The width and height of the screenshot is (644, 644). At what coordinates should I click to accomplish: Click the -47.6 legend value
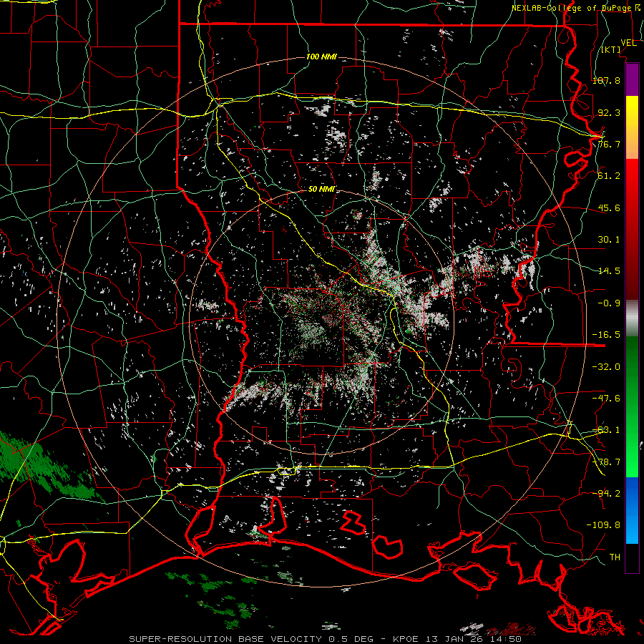point(606,399)
